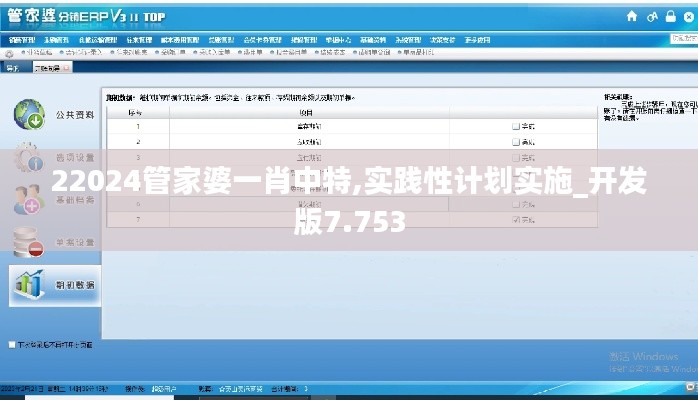Open the 选项设置 gear icon

(28, 157)
